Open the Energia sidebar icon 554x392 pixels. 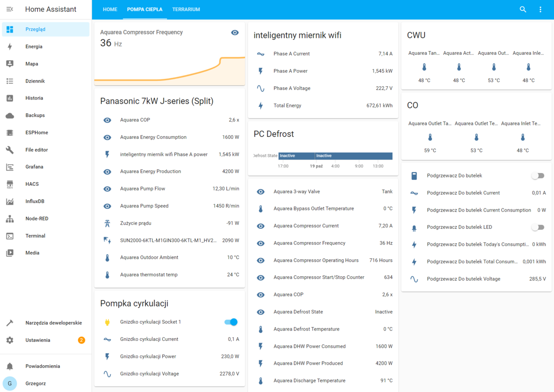10,47
